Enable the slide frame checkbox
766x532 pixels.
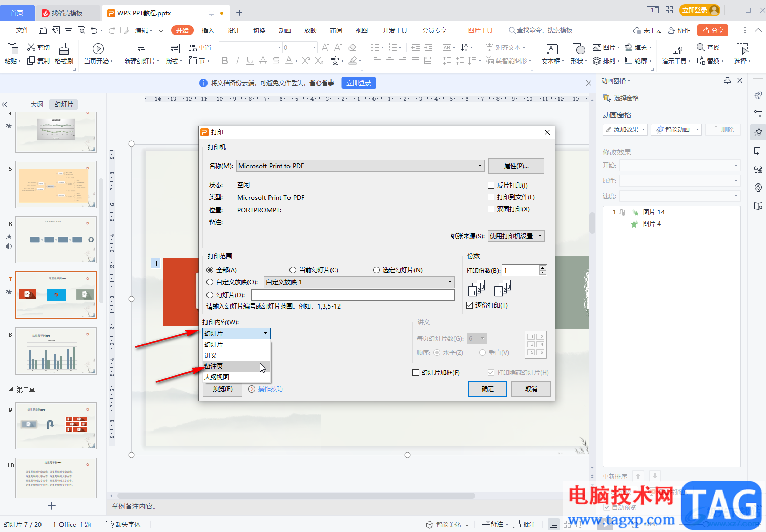point(416,372)
